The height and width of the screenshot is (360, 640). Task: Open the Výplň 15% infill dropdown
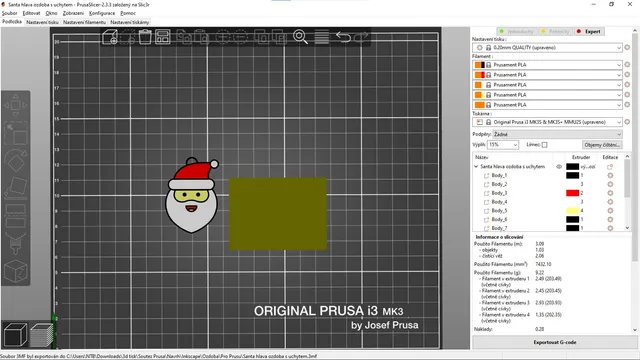pos(503,145)
